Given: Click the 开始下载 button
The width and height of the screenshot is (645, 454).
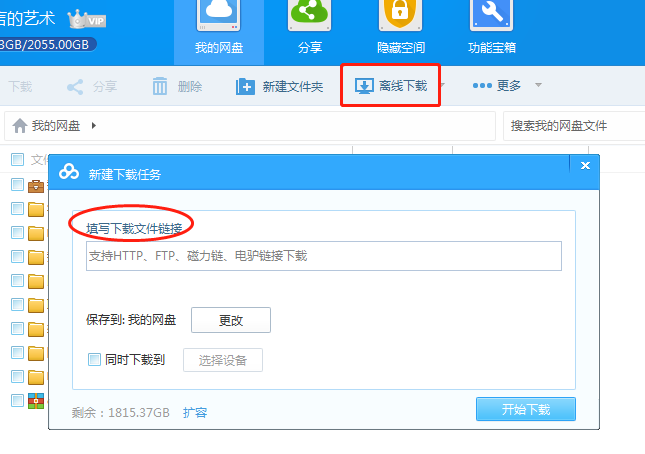Looking at the screenshot, I should pyautogui.click(x=526, y=409).
